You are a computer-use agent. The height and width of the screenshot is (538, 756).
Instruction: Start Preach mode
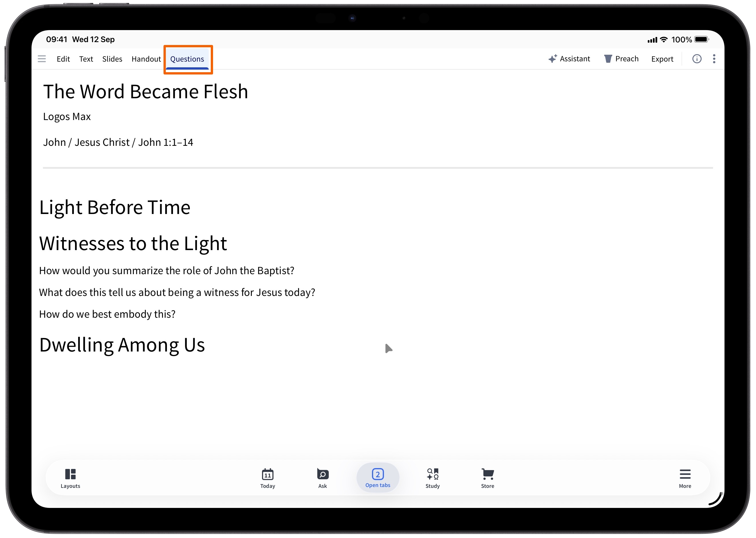pyautogui.click(x=621, y=59)
